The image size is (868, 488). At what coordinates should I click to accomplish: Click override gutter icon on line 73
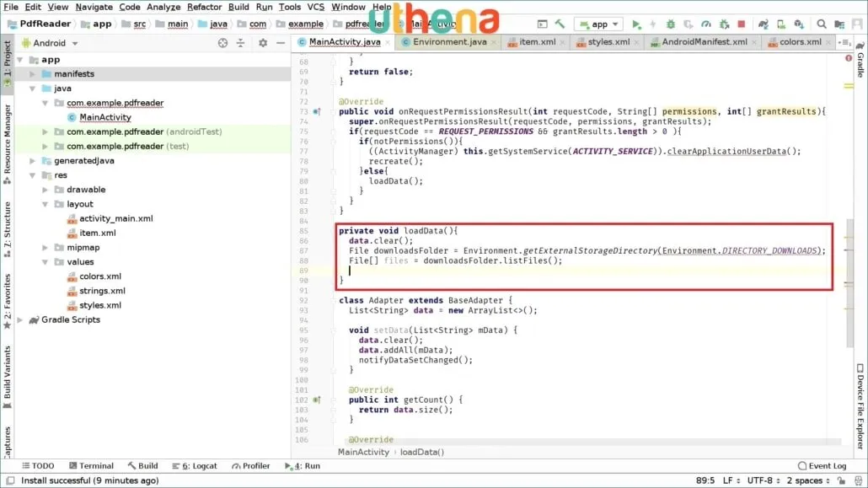point(317,111)
